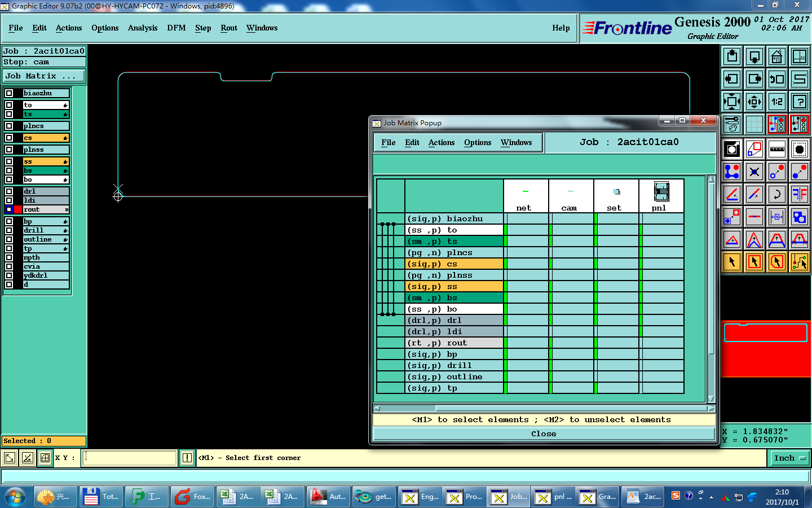Screen dimensions: 812x508
Task: Open the DFM menu
Action: [176, 28]
